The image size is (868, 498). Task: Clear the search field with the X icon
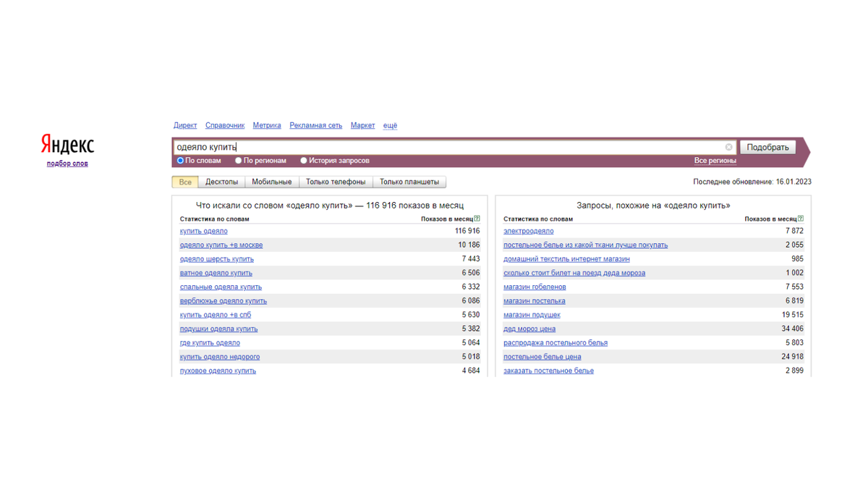coord(728,147)
